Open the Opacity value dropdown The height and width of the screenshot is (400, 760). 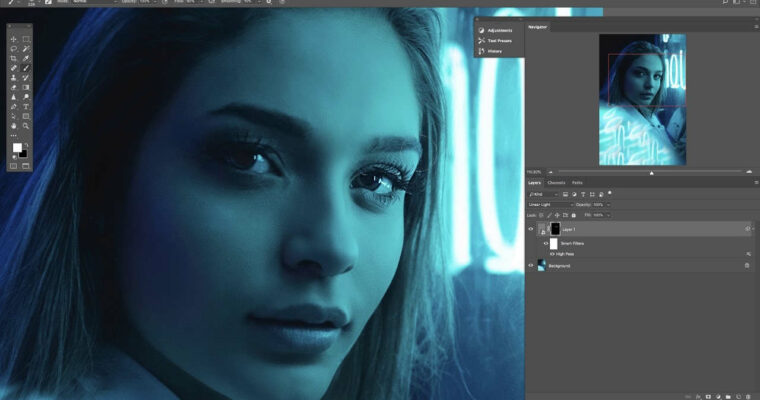pyautogui.click(x=608, y=205)
